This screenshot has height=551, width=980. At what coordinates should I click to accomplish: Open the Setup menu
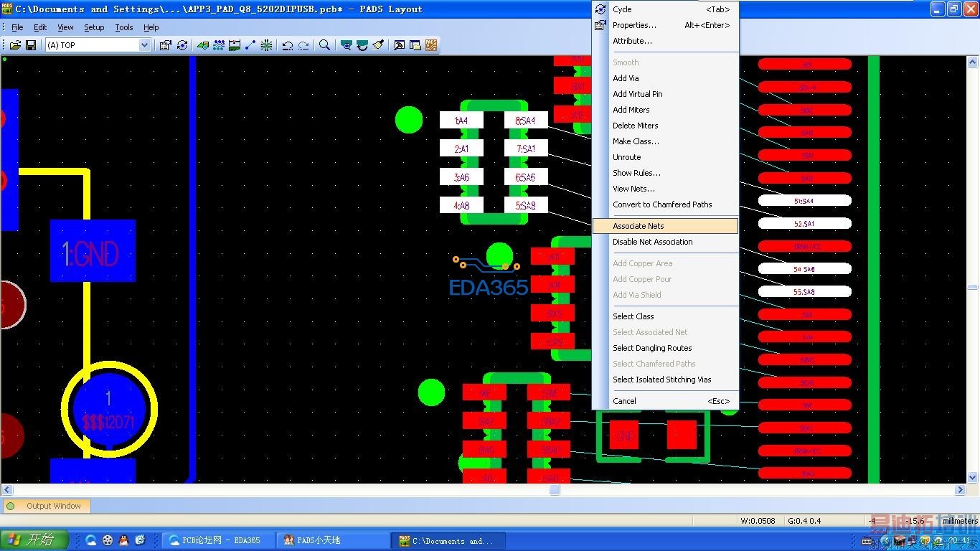[94, 27]
